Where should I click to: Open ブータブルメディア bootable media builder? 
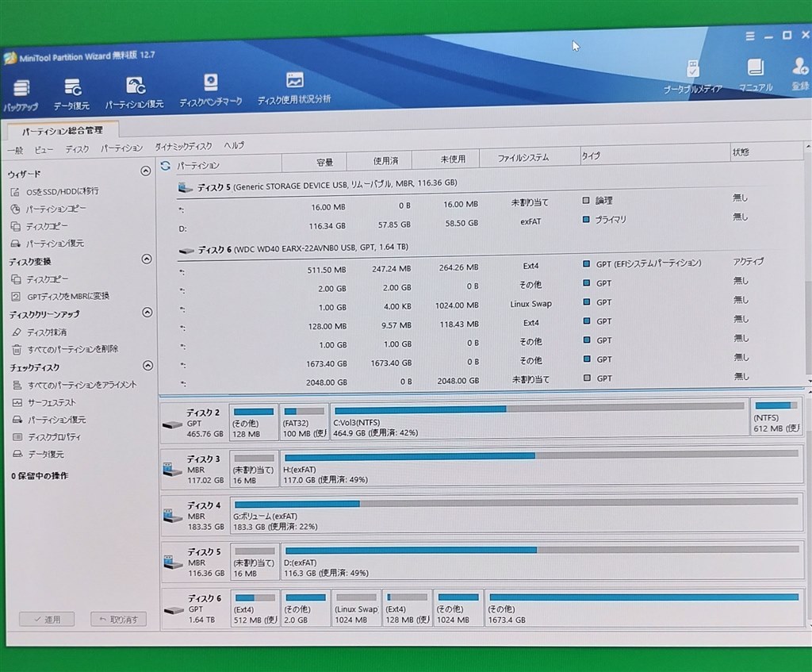[693, 76]
